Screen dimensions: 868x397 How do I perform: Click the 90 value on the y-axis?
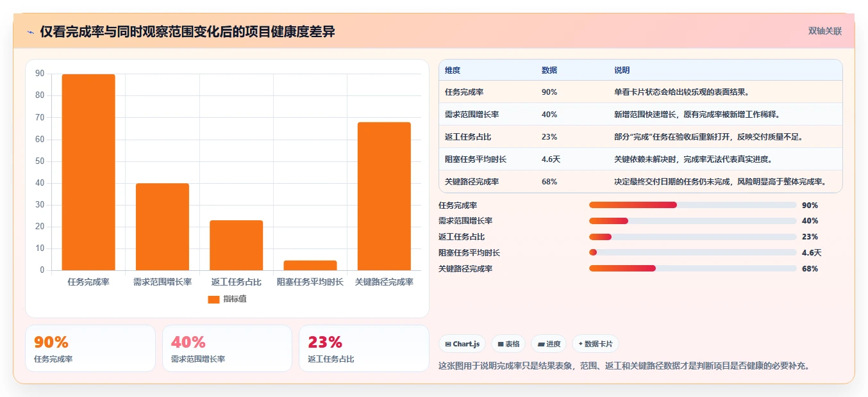(x=40, y=74)
